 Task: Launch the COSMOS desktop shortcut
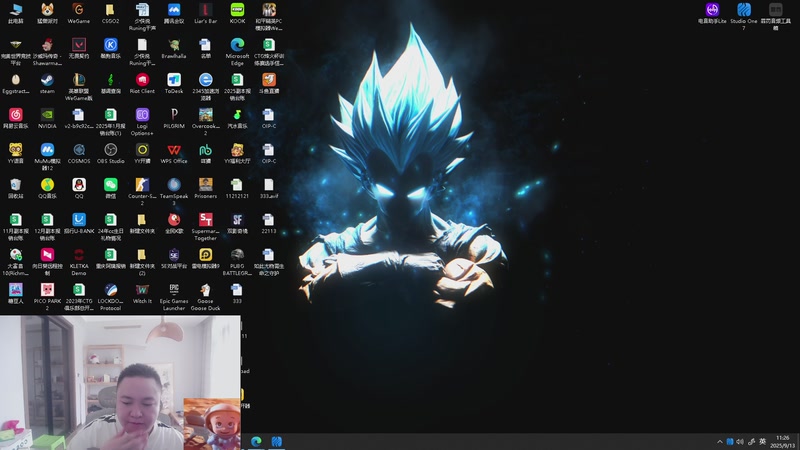[79, 153]
